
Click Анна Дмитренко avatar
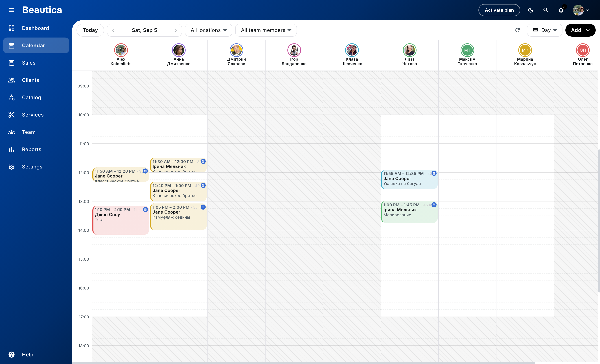[x=179, y=50]
